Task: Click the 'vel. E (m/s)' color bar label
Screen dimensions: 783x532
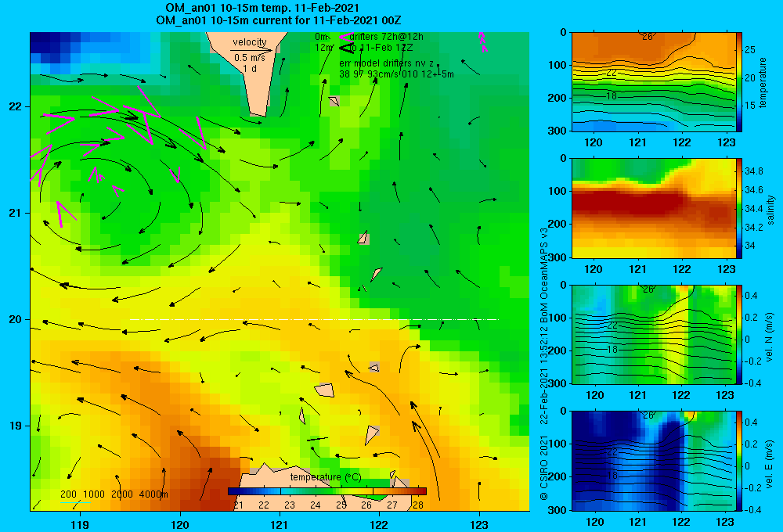Action: (769, 463)
